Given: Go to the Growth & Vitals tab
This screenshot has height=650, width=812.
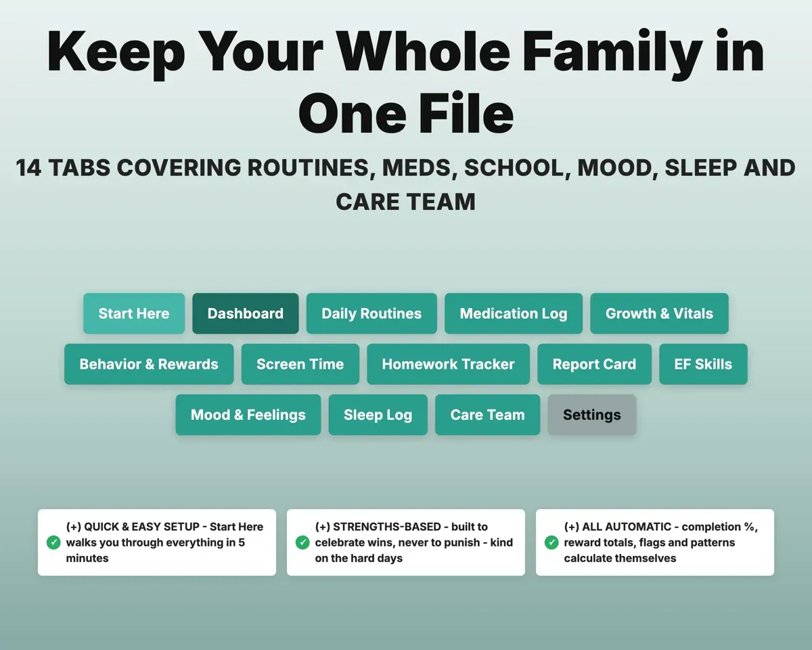Looking at the screenshot, I should click(660, 313).
